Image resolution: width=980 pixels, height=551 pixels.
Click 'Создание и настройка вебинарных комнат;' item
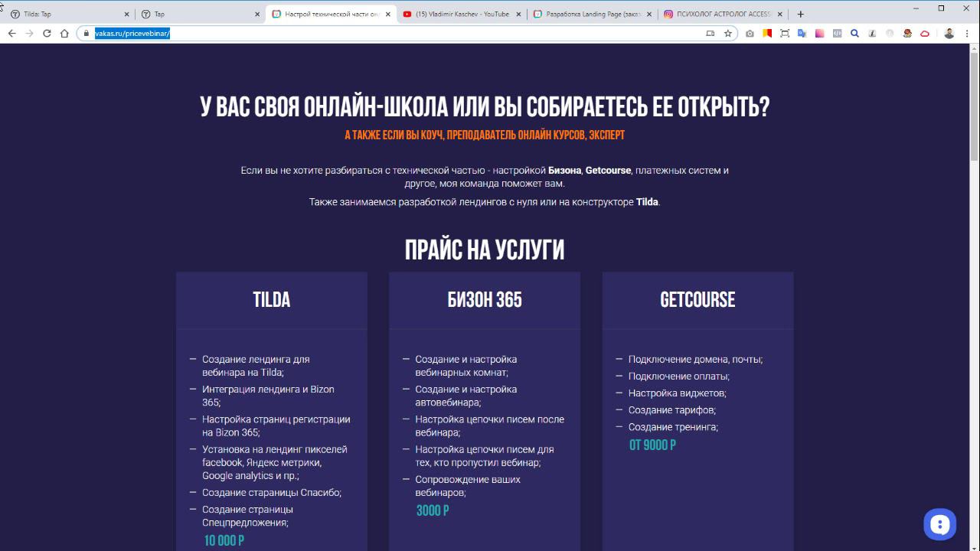(466, 366)
